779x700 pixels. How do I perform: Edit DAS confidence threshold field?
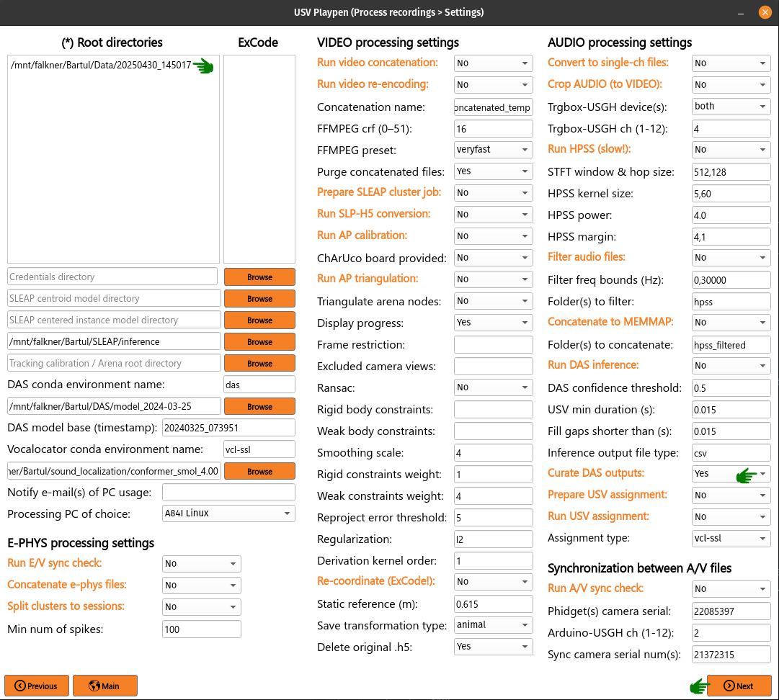[x=731, y=387]
